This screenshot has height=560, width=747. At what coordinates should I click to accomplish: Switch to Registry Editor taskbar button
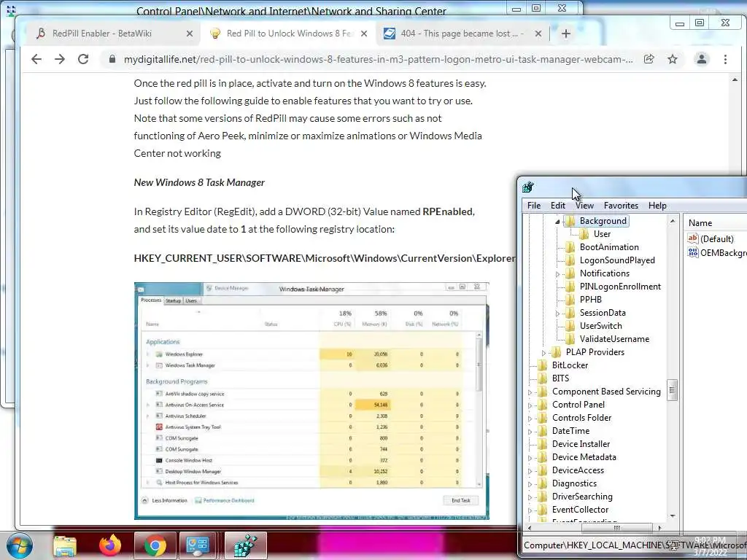pos(245,545)
